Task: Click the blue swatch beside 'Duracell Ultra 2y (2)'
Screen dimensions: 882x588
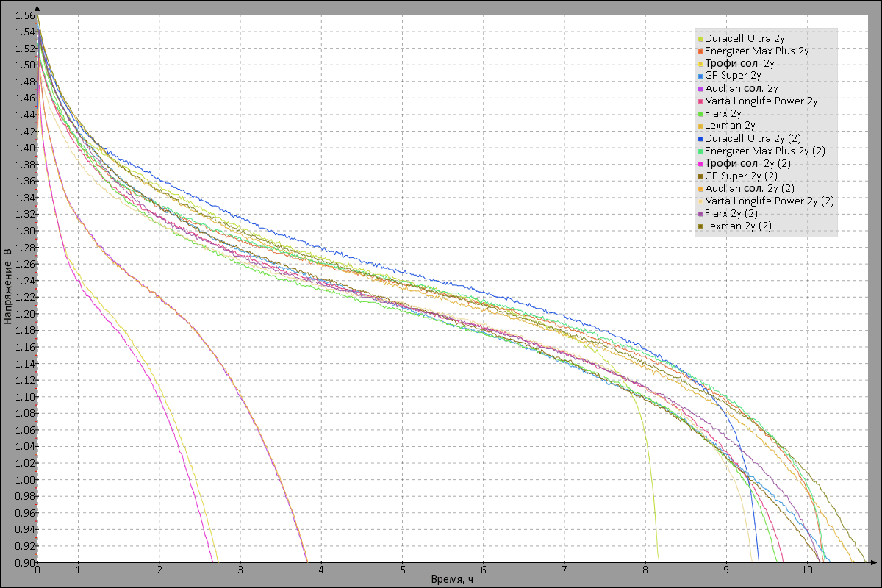Action: click(x=700, y=139)
